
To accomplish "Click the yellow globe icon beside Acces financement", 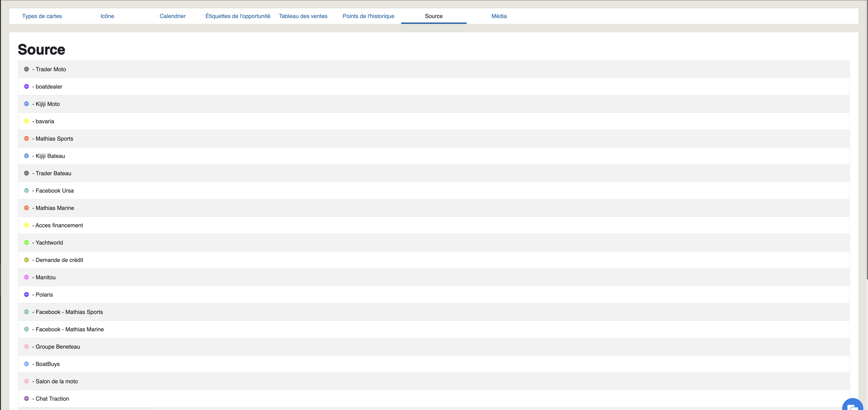I will pos(26,225).
